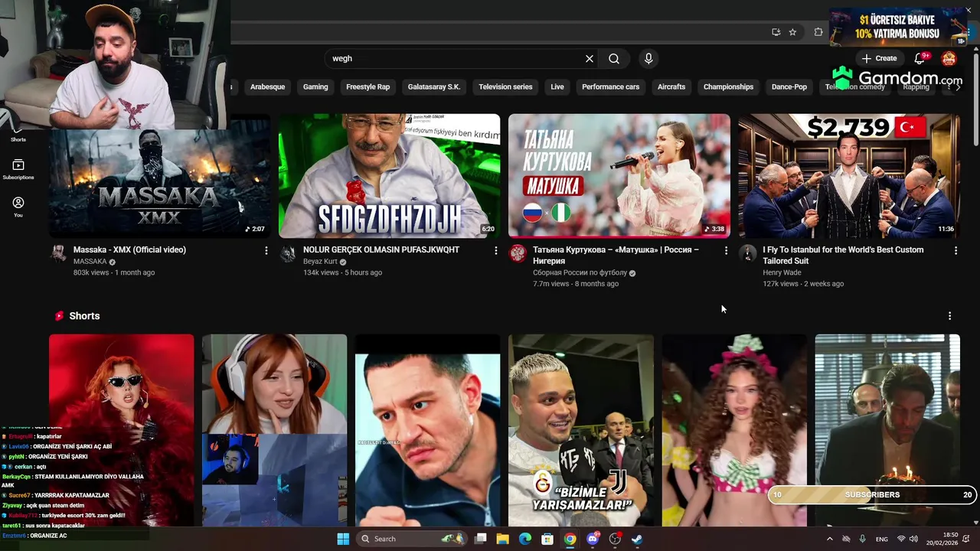Open 'Massaka - XMX (Official video)' title link
The width and height of the screenshot is (980, 551).
[129, 250]
